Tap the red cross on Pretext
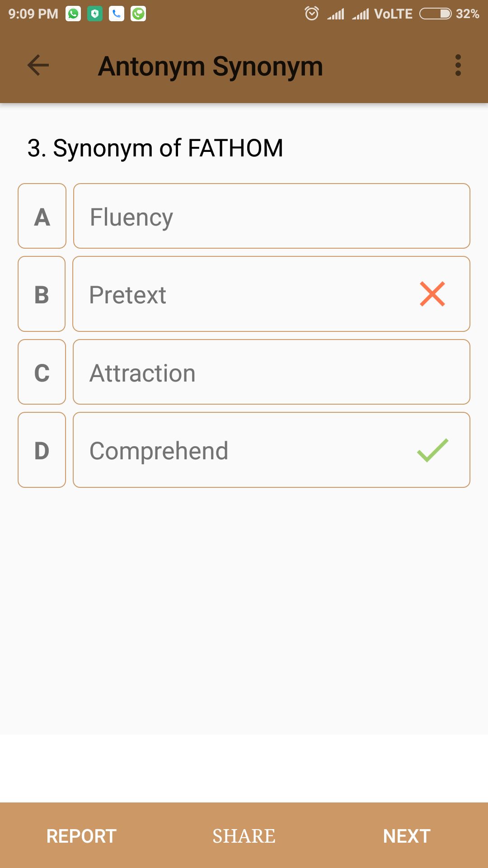The image size is (488, 868). click(x=432, y=294)
